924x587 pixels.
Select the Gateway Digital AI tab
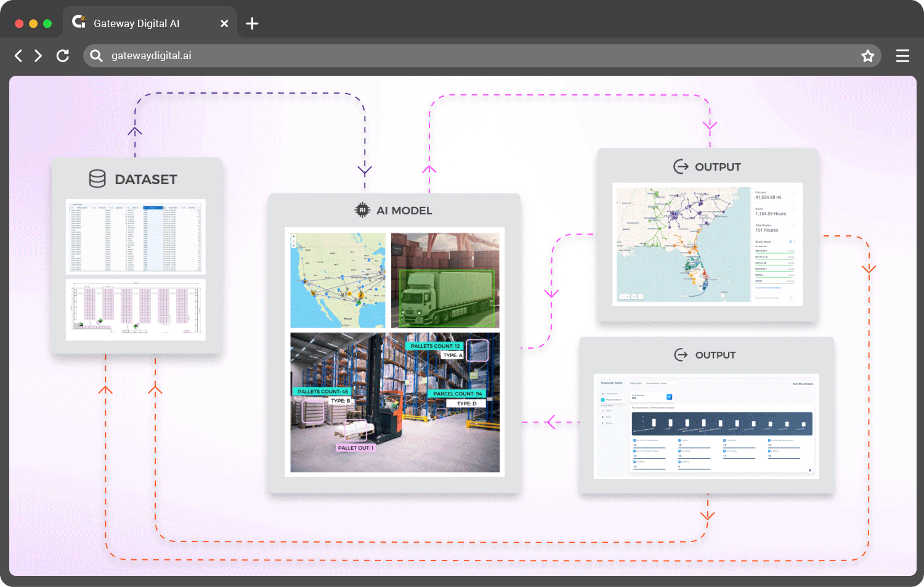pos(136,24)
